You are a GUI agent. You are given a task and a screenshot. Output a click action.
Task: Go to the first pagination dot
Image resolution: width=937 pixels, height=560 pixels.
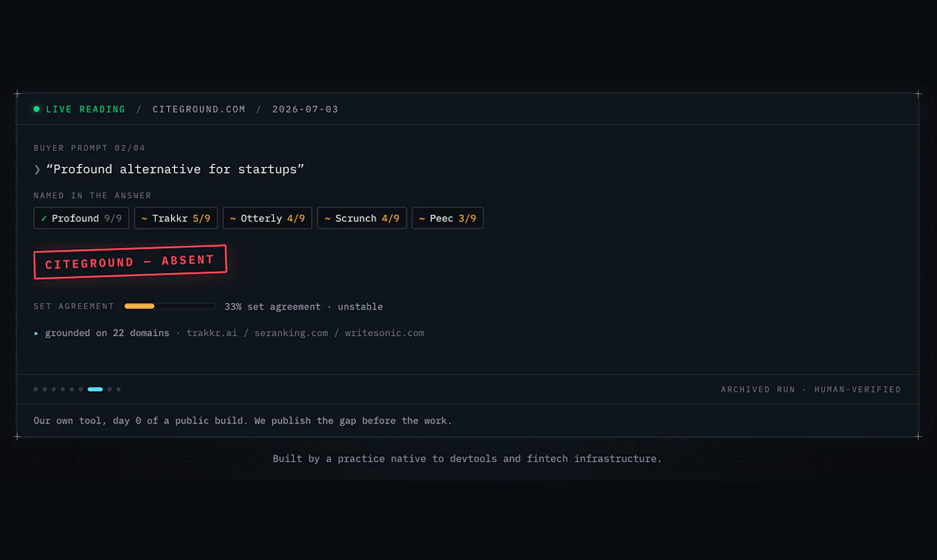(36, 389)
